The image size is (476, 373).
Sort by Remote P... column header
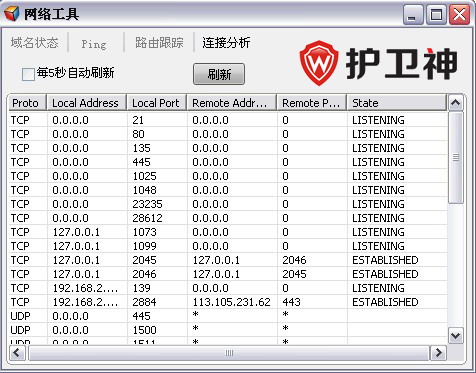312,103
